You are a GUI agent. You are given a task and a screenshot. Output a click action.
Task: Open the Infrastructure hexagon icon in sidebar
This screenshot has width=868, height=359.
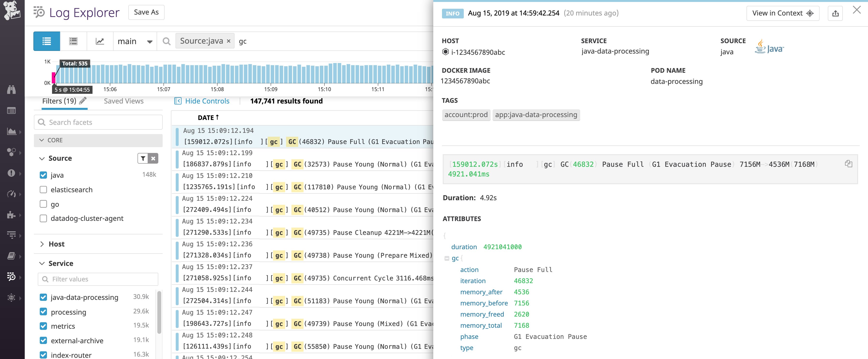[x=12, y=152]
